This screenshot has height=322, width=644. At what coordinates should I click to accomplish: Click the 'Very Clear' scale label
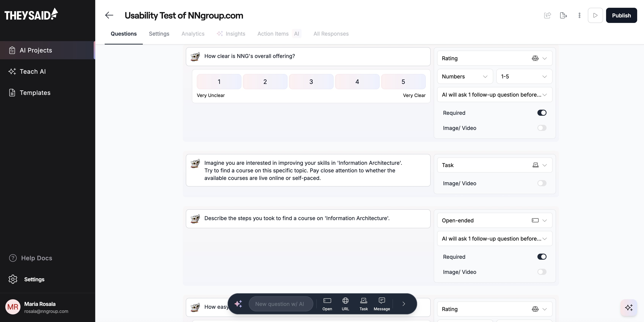click(414, 95)
